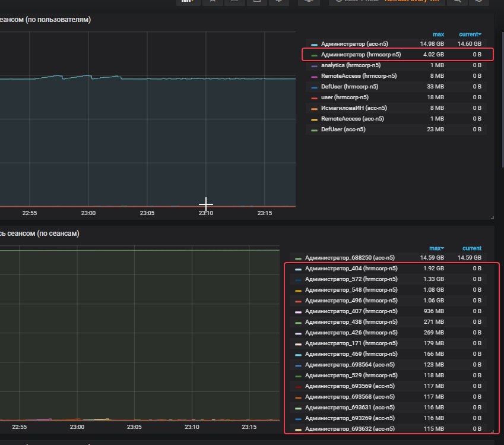
Task: Select session Администратор_438 (hrmcorp-n5)
Action: click(x=351, y=322)
